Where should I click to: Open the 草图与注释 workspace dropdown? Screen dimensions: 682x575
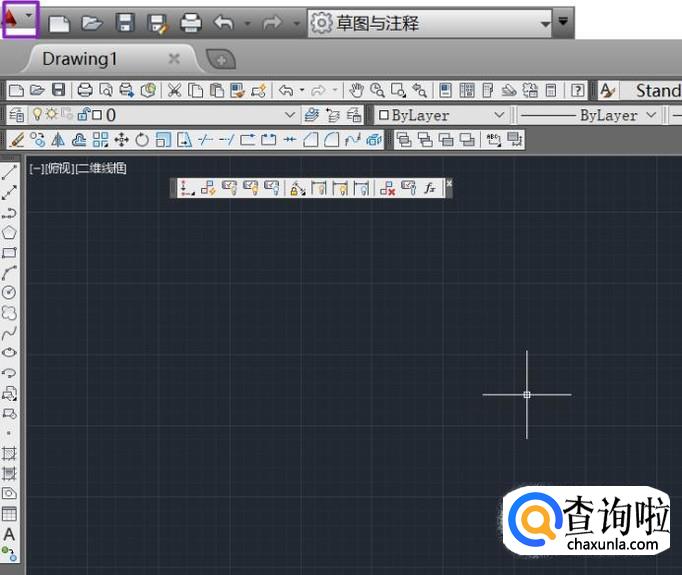pos(544,22)
